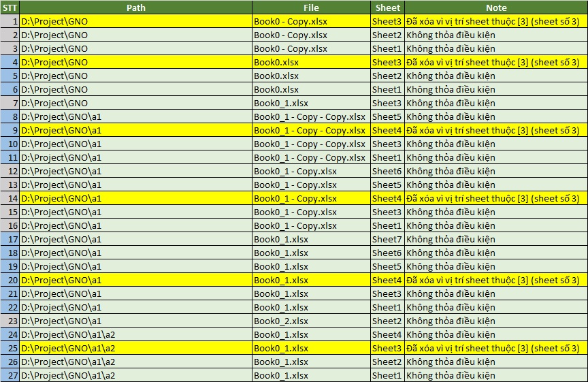Click the "Sheet" column header
The height and width of the screenshot is (382, 588).
(x=387, y=7)
